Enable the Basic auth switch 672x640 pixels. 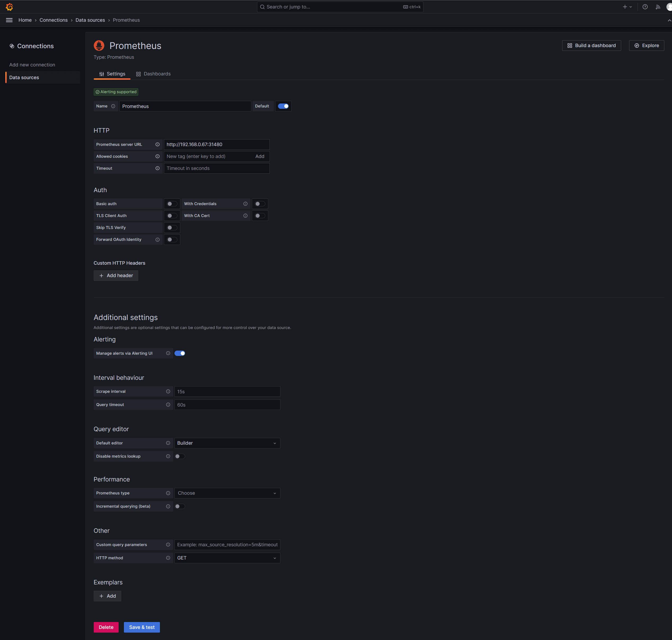click(x=172, y=204)
